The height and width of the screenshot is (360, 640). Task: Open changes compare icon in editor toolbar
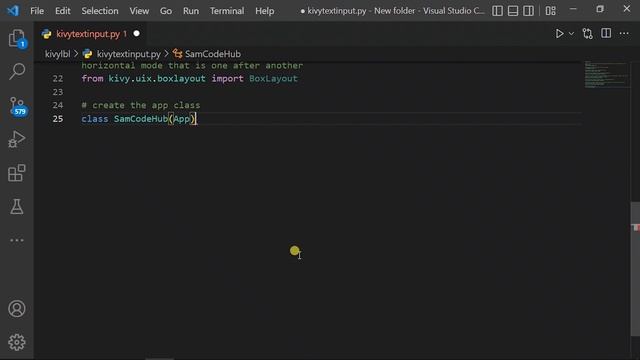point(587,33)
